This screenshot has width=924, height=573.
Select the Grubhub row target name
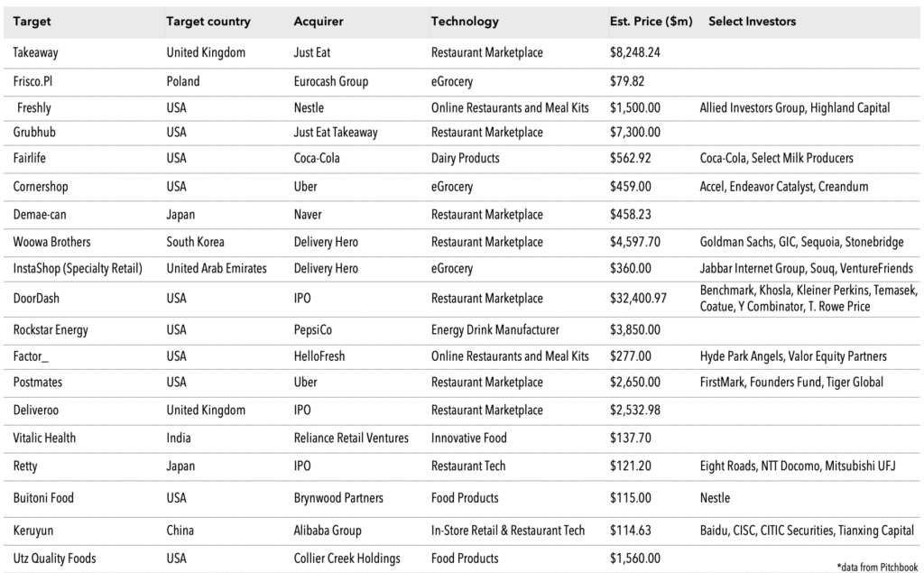34,132
